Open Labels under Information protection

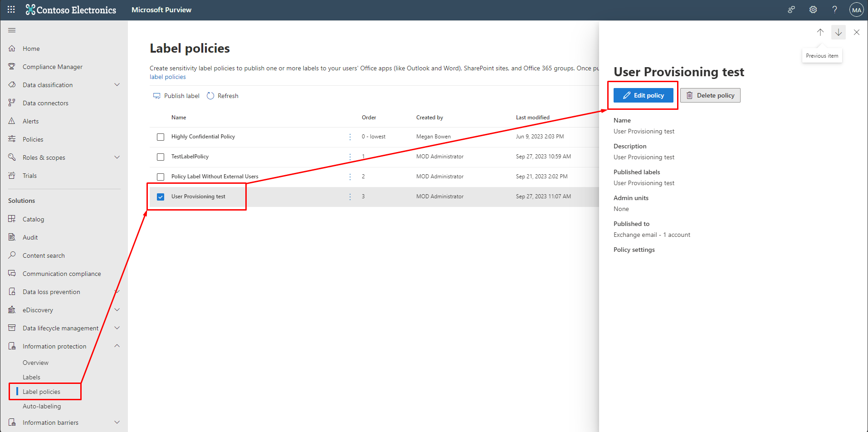pos(31,377)
